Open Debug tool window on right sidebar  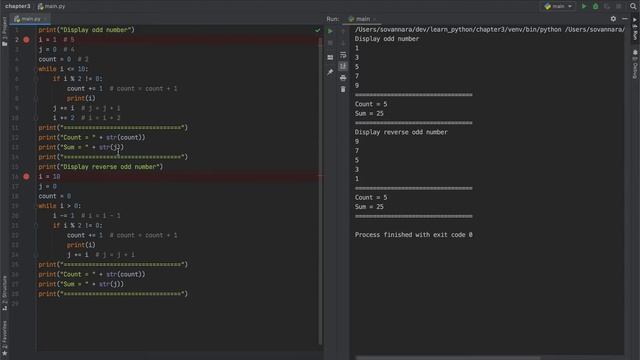click(635, 64)
